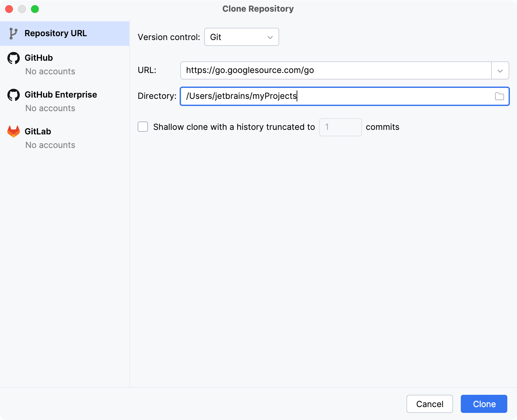This screenshot has width=517, height=420.
Task: Click the GitHub Enterprise octocat icon
Action: click(14, 95)
